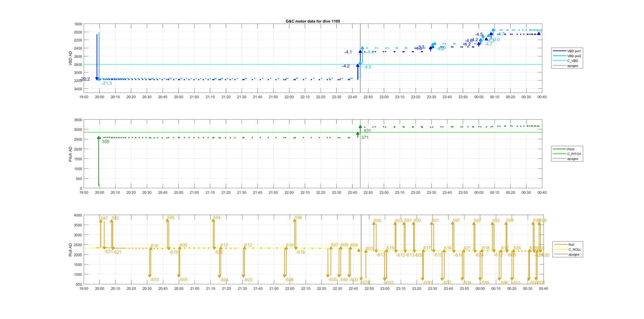This screenshot has height=319, width=644.
Task: Click the '19:50' tick on the Roll time axis
Action: click(x=84, y=289)
